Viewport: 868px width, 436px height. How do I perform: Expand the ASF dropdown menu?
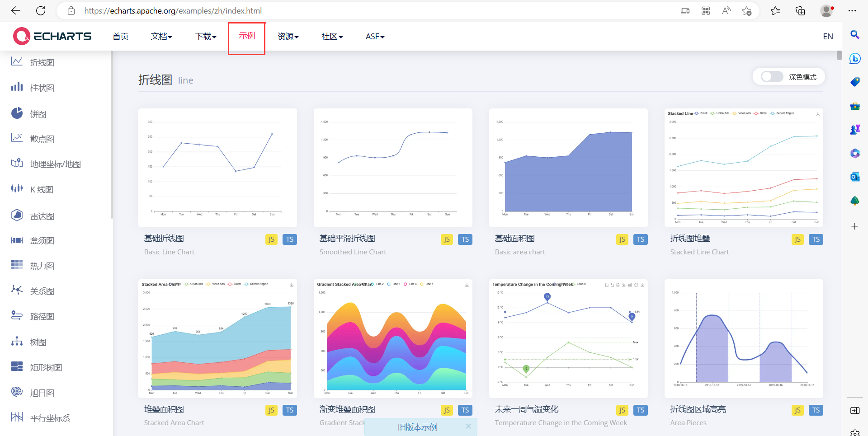click(x=375, y=37)
